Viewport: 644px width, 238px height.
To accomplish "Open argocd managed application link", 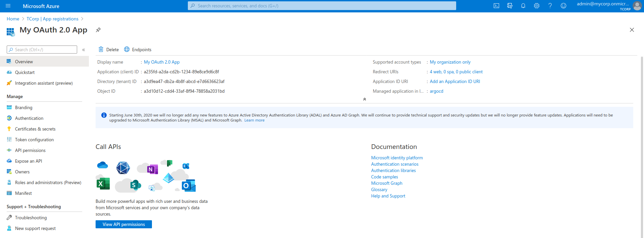I will coord(437,91).
